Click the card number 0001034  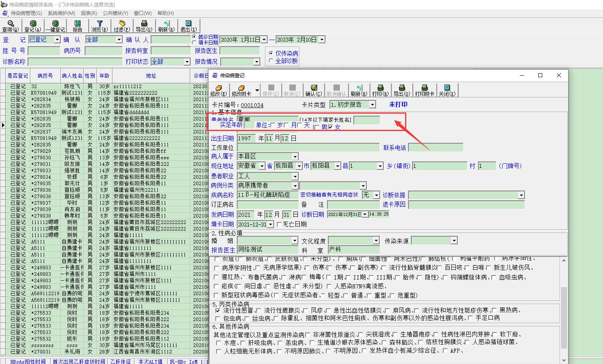[x=252, y=105]
